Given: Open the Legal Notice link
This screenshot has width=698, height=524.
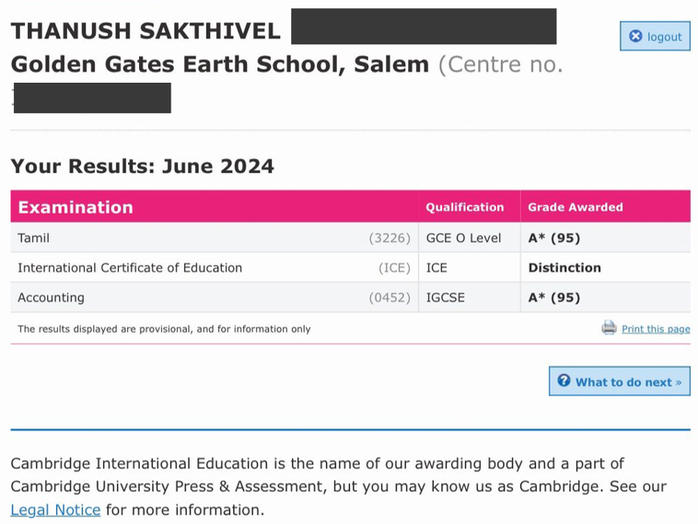Looking at the screenshot, I should click(x=55, y=509).
